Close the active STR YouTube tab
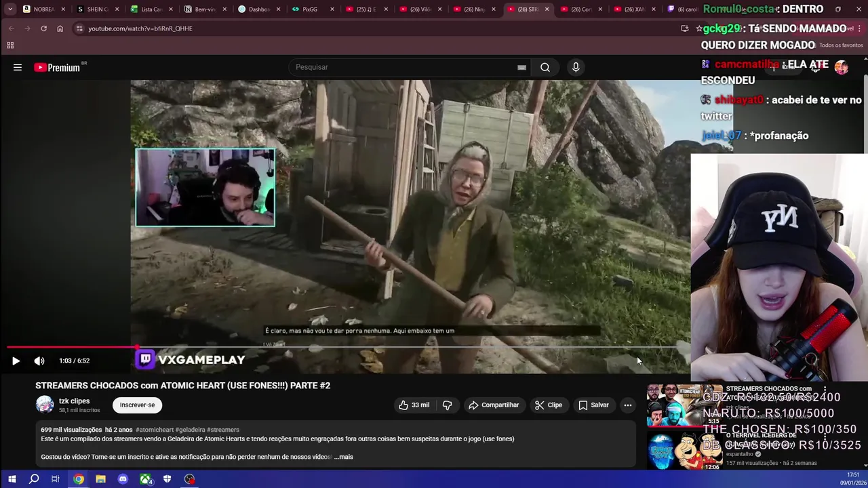Viewport: 868px width, 488px height. 547,9
